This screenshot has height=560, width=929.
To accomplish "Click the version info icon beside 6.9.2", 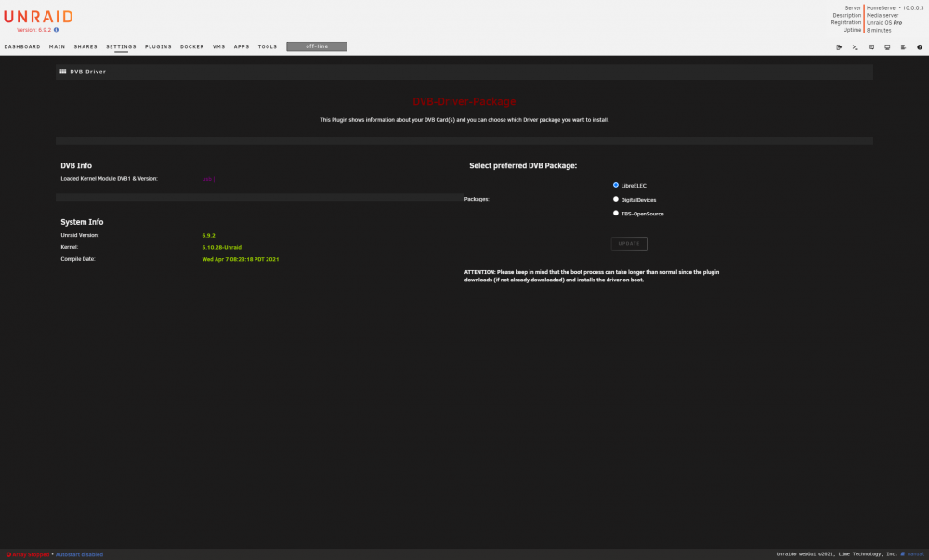I will pyautogui.click(x=57, y=30).
